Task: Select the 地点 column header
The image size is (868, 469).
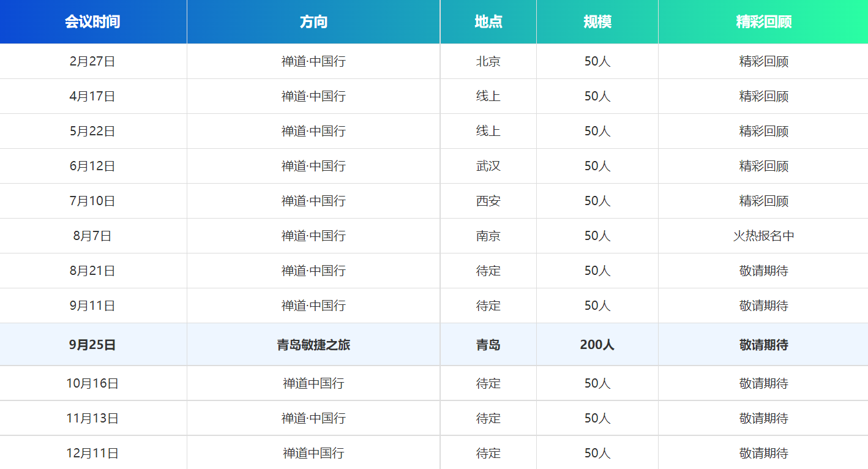Action: (488, 22)
